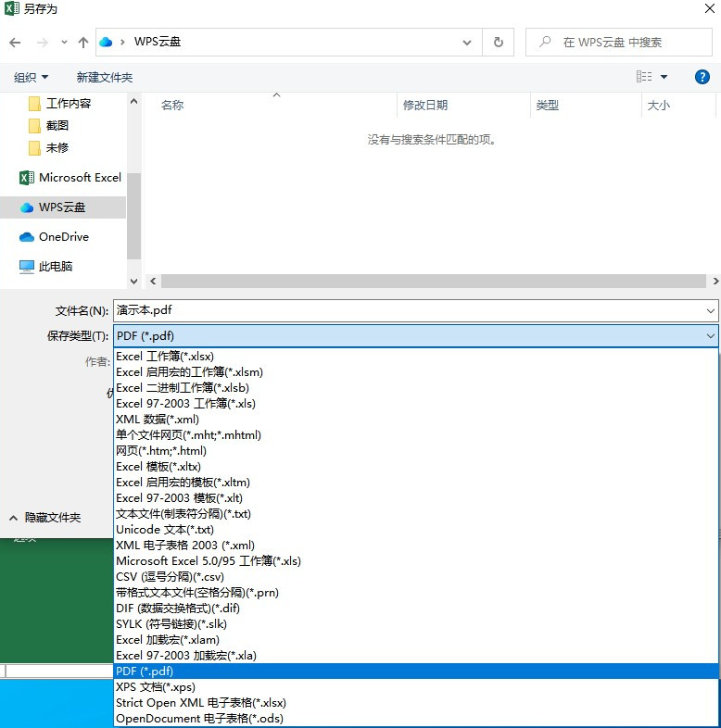This screenshot has height=728, width=721.
Task: Collapse folders with 隐藏文件夹
Action: coord(45,518)
